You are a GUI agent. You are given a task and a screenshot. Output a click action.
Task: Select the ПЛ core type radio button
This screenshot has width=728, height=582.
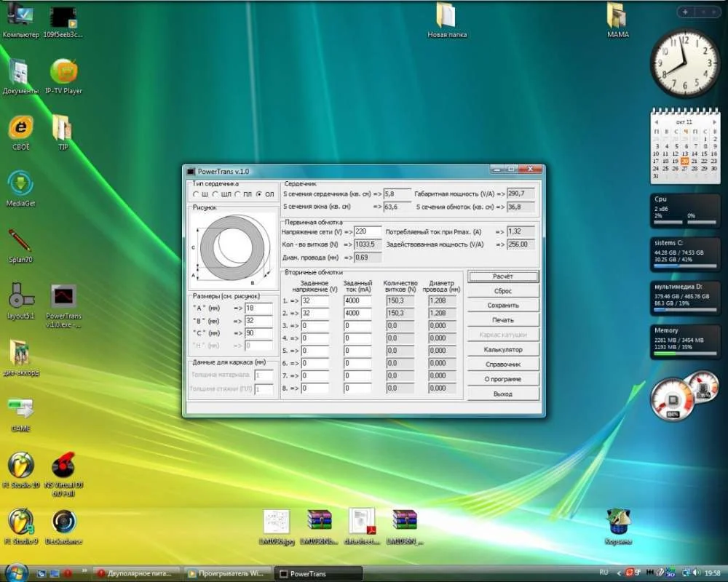tap(237, 194)
